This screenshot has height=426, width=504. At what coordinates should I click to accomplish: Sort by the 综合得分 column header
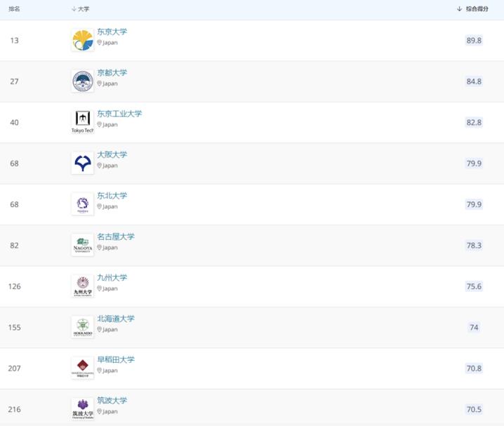tap(472, 9)
